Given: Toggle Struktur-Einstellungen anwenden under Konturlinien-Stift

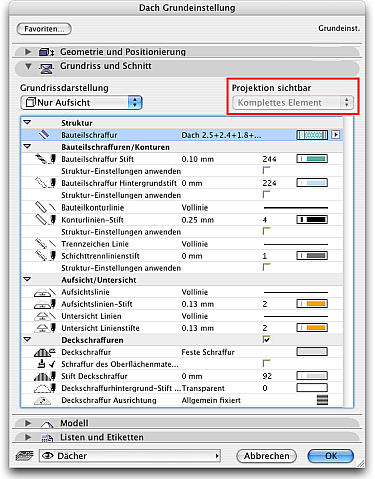Looking at the screenshot, I should [x=266, y=231].
